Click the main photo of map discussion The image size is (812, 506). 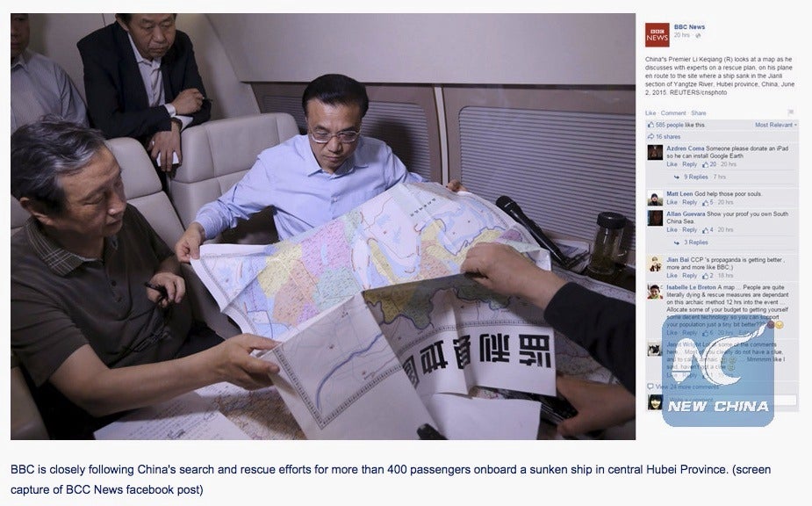pyautogui.click(x=323, y=227)
